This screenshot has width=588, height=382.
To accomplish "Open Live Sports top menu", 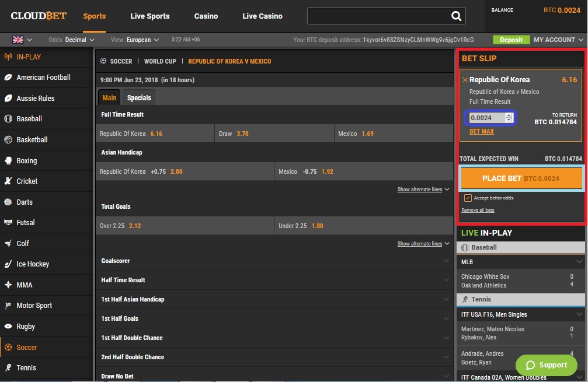I will [150, 16].
